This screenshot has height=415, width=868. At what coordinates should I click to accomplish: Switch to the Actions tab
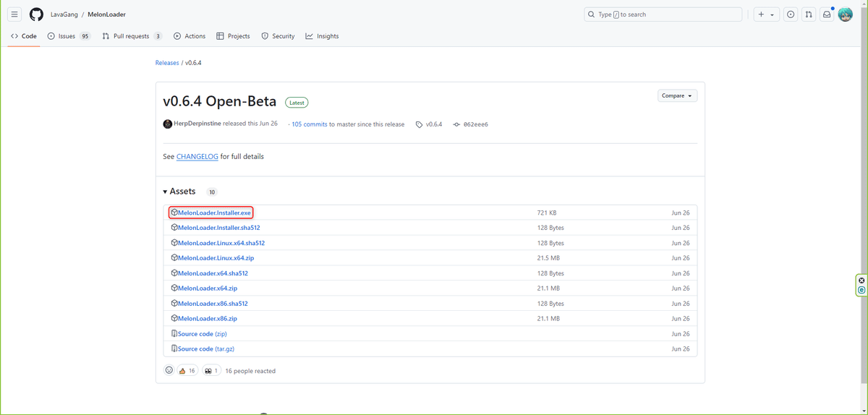point(190,36)
